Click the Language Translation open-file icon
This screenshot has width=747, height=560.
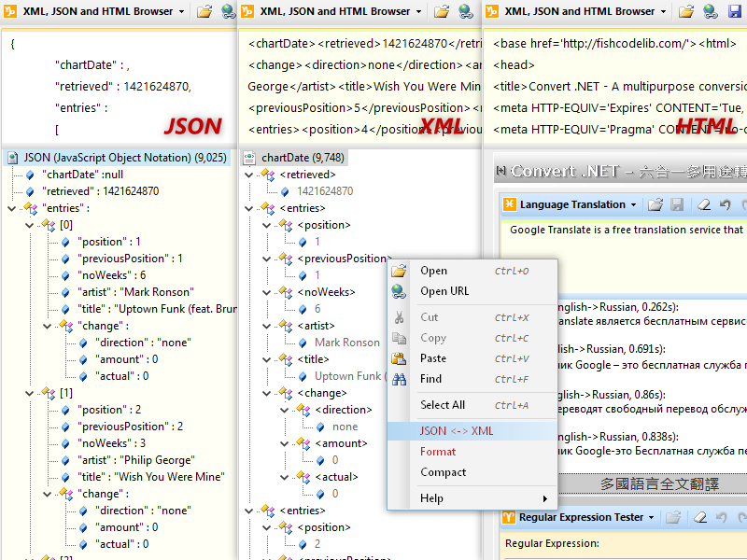click(655, 204)
